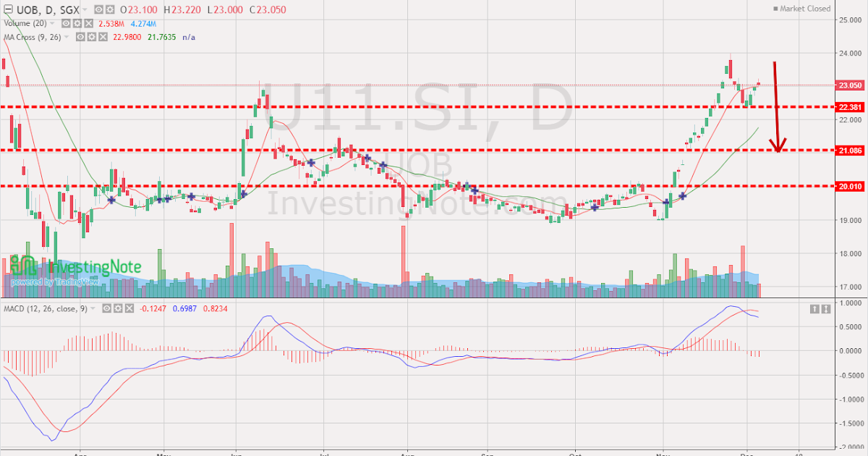The width and height of the screenshot is (868, 456).
Task: Open the MACD (12, 26, close, 9) dropdown
Action: (93, 308)
